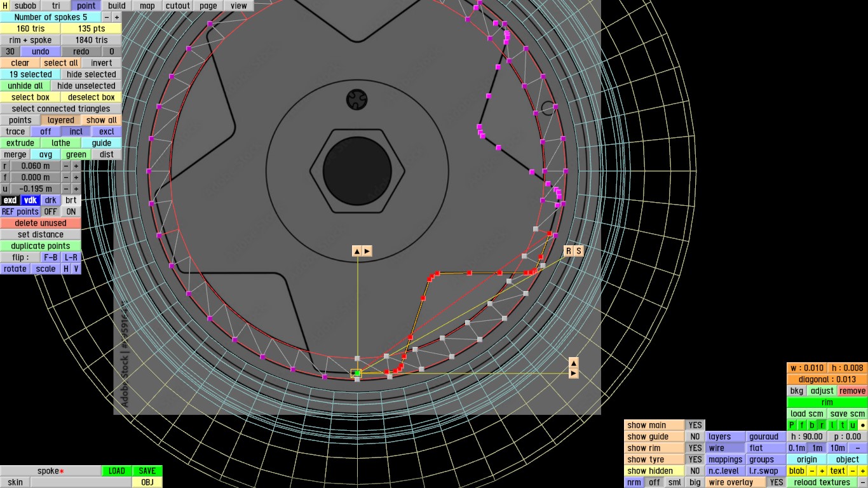This screenshot has width=868, height=488.
Task: Click delete unused points
Action: 41,223
